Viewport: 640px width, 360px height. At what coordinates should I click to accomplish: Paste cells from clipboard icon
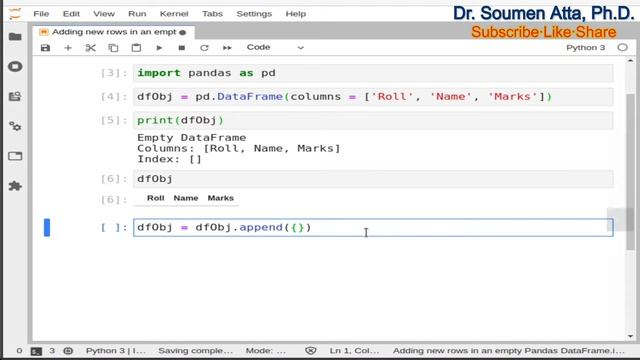[x=136, y=48]
